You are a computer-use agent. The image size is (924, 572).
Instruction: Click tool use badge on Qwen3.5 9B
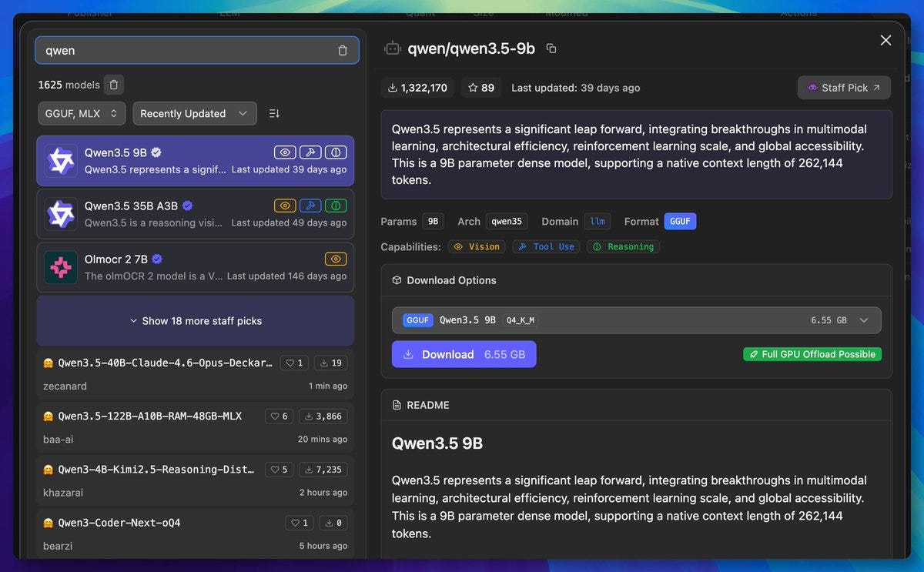click(x=310, y=152)
